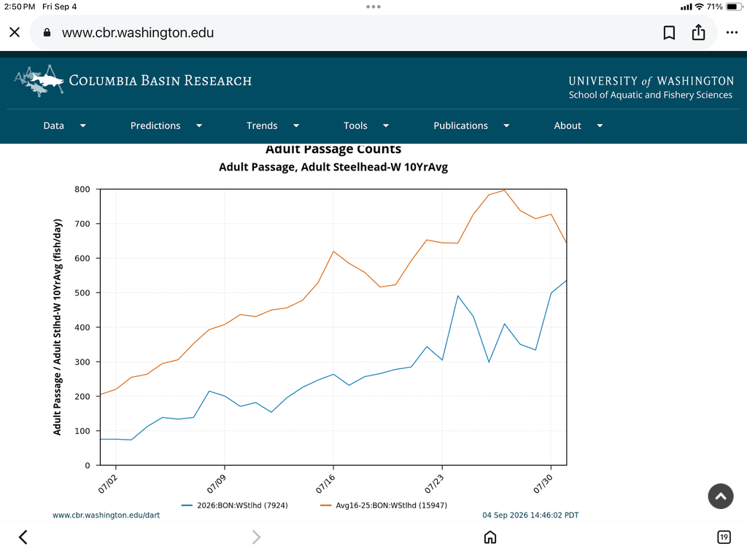
Task: Expand the Data dropdown arrow
Action: tap(83, 125)
